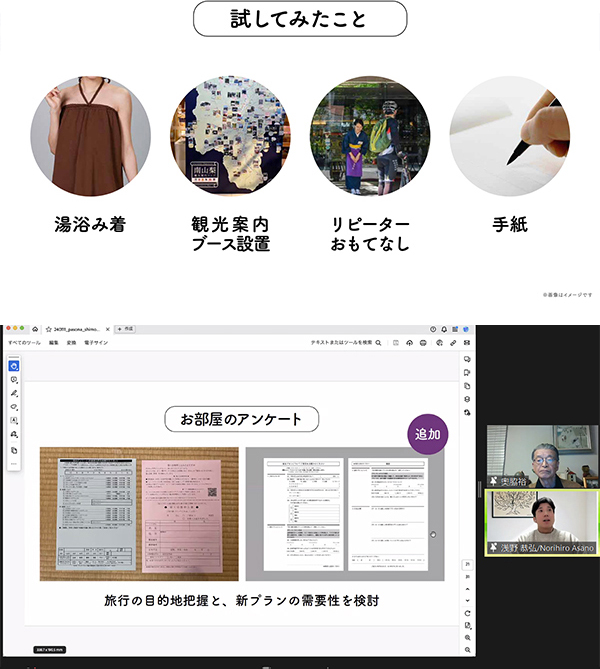
Task: Click the 湯浴み着 label
Action: 90,224
